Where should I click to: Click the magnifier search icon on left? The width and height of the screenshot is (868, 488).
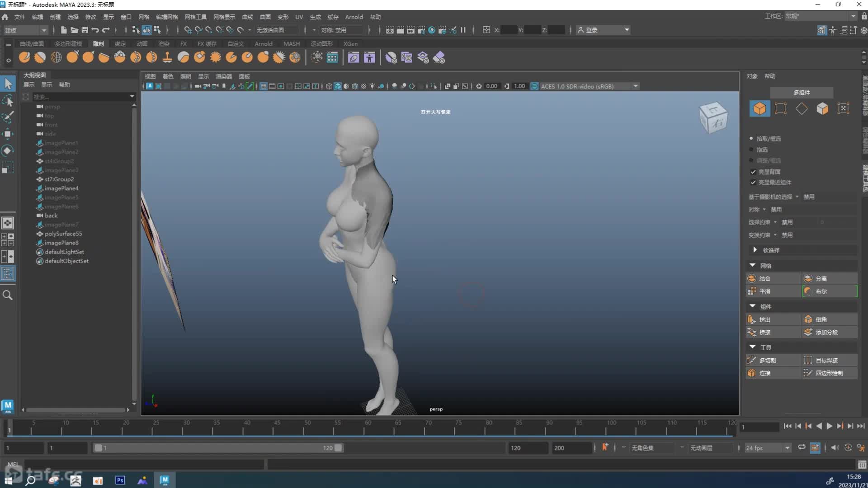pos(8,295)
